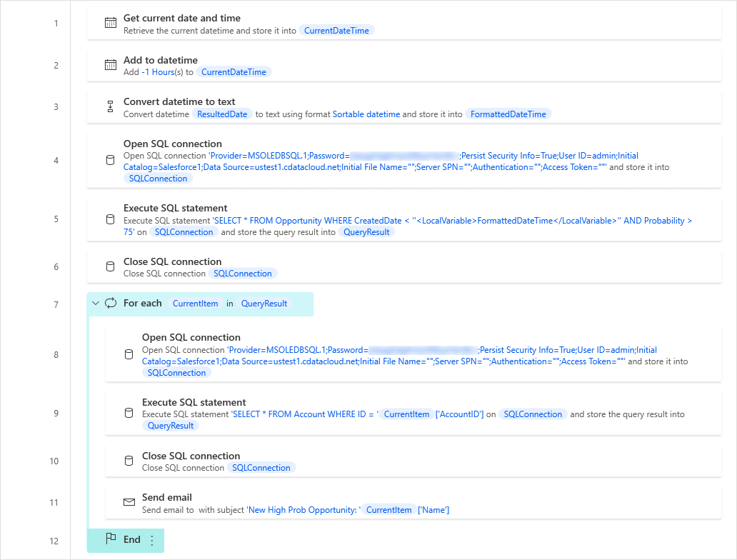Viewport: 737px width, 560px height.
Task: Select line number 9 in the gutter
Action: tap(54, 414)
